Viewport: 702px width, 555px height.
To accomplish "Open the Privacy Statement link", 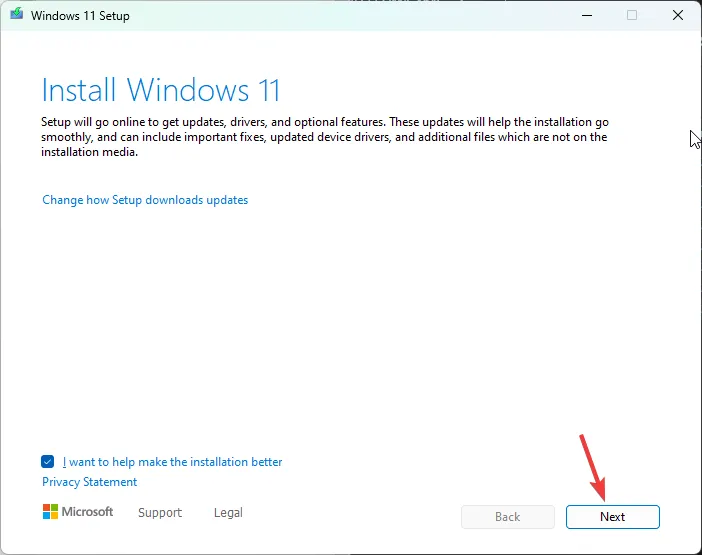I will click(x=90, y=482).
